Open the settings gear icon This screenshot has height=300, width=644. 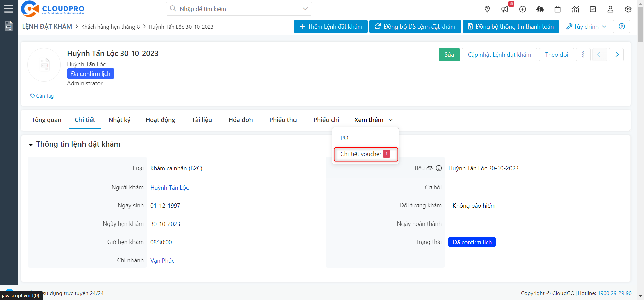point(628,9)
